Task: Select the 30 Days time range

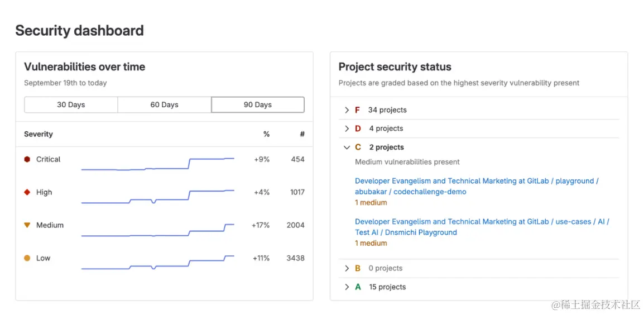Action: 71,104
